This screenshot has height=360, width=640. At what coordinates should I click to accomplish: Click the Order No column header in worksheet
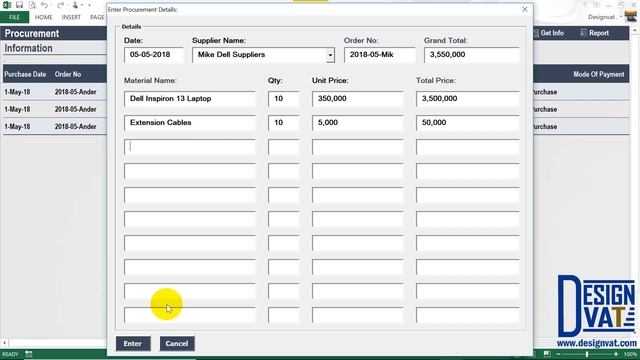[x=68, y=74]
